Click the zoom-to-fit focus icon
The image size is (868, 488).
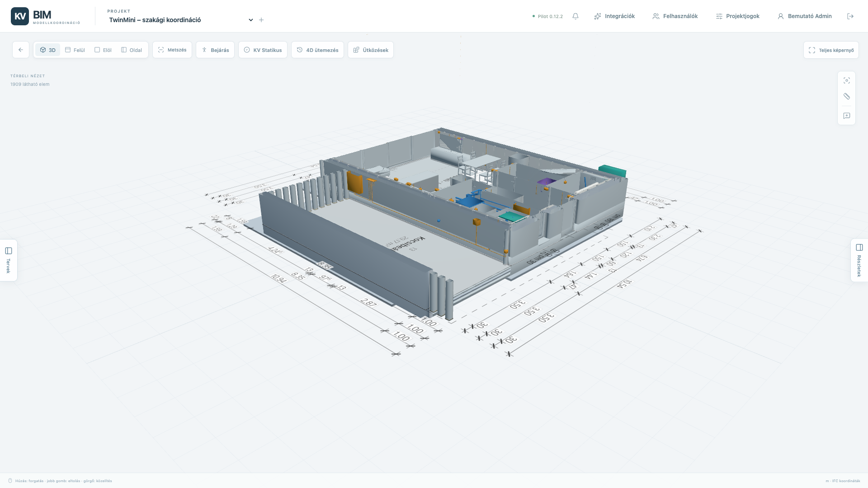(x=847, y=80)
